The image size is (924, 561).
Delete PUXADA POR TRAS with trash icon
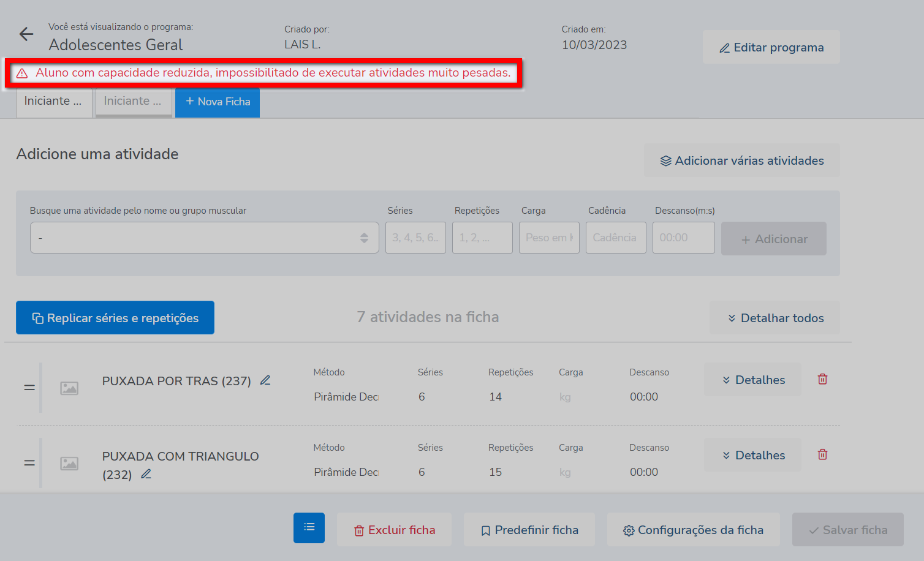coord(822,379)
